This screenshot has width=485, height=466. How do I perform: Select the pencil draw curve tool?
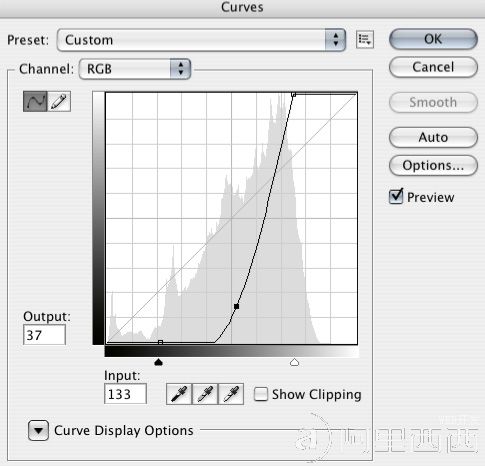click(x=59, y=101)
